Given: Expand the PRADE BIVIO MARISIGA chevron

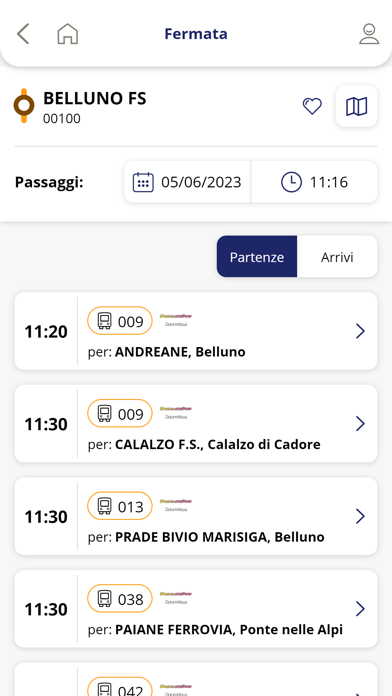Looking at the screenshot, I should tap(360, 516).
